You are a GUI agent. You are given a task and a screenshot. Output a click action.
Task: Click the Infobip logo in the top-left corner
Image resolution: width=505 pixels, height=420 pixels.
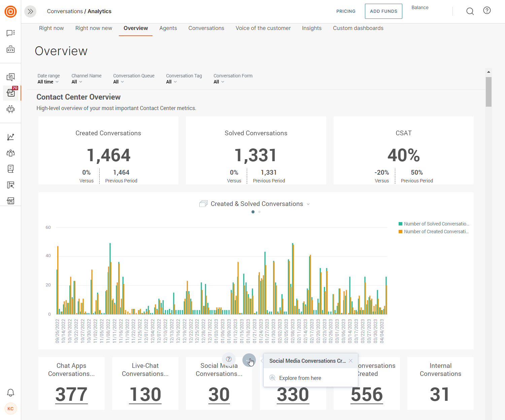(x=10, y=11)
